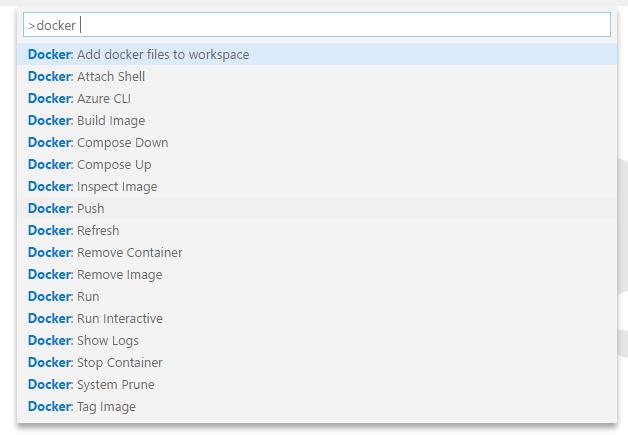Select Docker: Remove Image entry
This screenshot has height=435, width=628.
coord(317,274)
